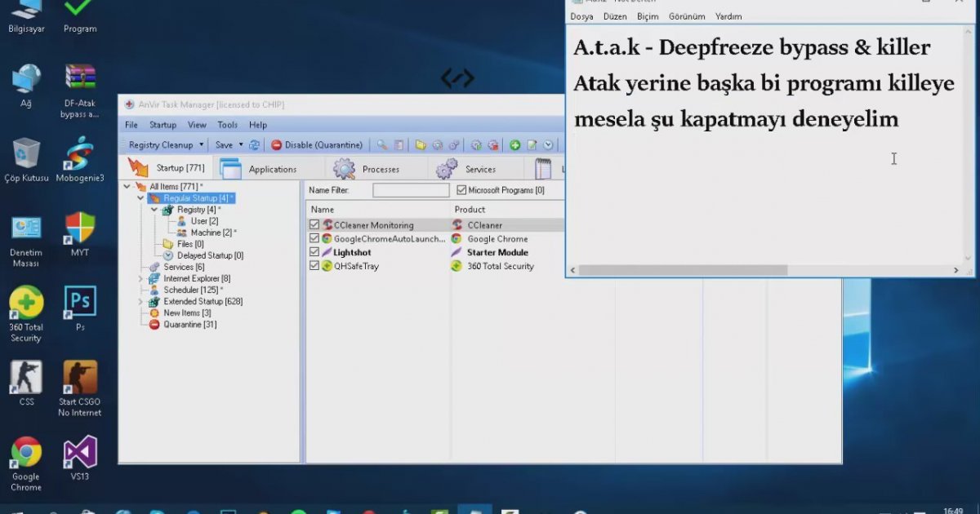The height and width of the screenshot is (514, 980).
Task: Uncheck the GoogleChromeAutoLaunch startup entry
Action: coord(314,239)
